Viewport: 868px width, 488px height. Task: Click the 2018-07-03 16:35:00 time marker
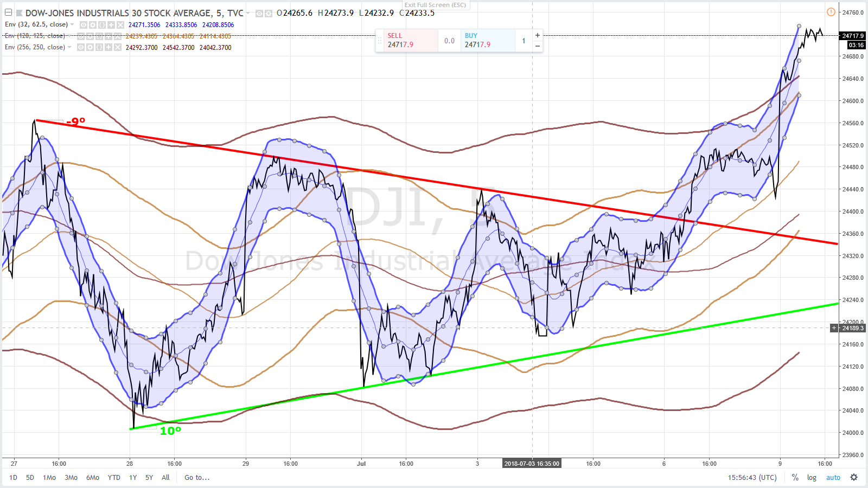(532, 464)
